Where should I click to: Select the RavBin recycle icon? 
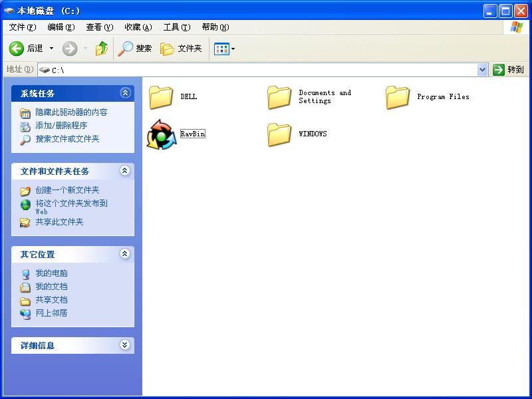click(162, 134)
